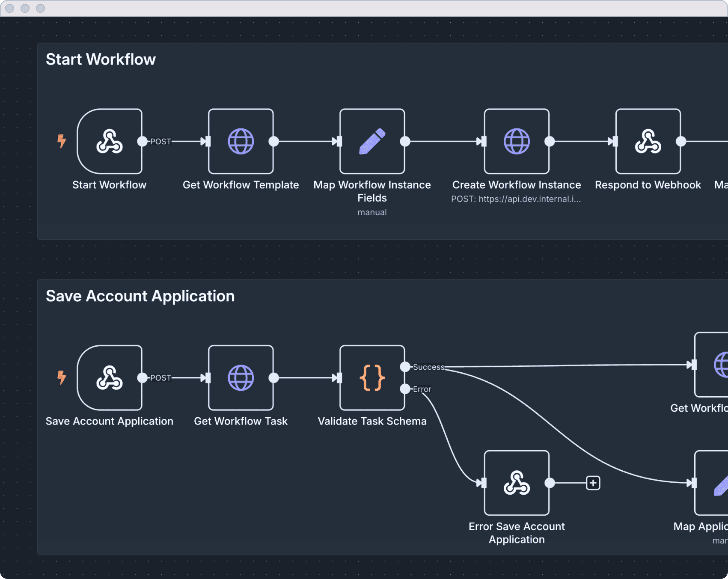
Task: Select Map Workflow Instance Fields edit node
Action: pyautogui.click(x=372, y=141)
